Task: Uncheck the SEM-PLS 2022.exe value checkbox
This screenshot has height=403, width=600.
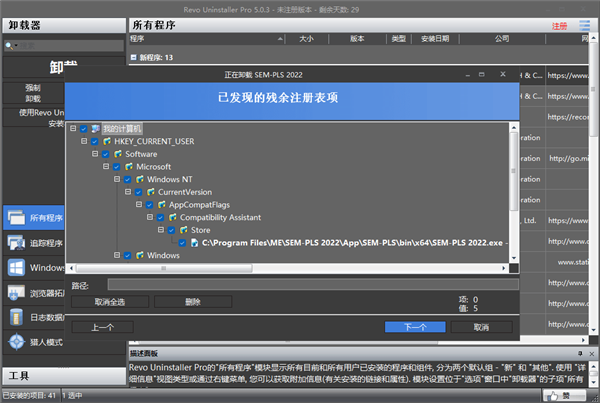Action: (183, 243)
